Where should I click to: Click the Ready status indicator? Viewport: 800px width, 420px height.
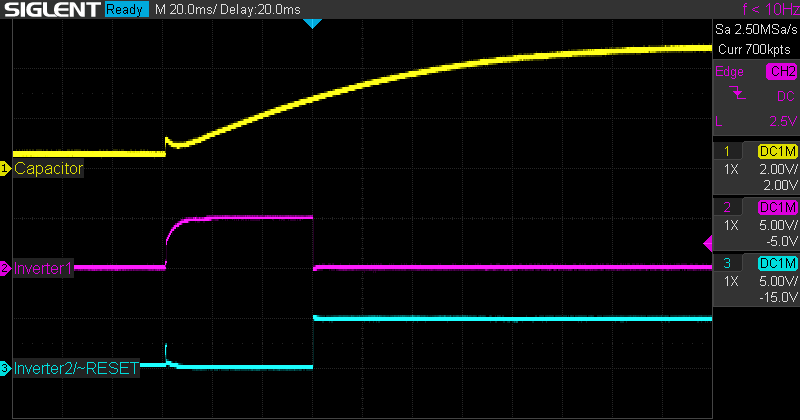[x=125, y=10]
